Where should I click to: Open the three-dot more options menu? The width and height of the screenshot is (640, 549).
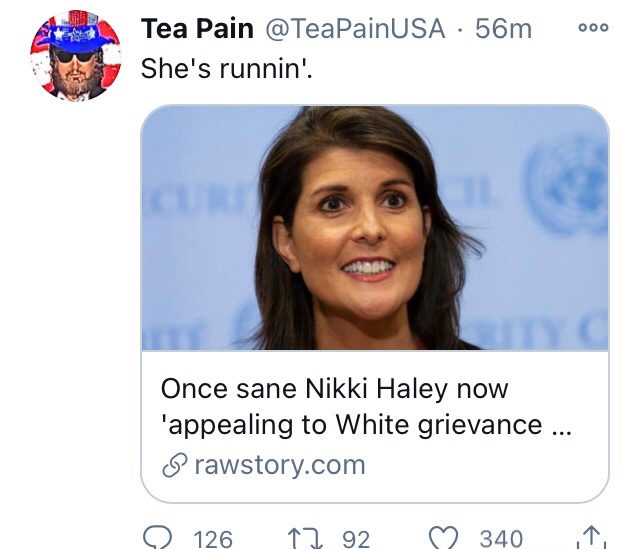(593, 29)
